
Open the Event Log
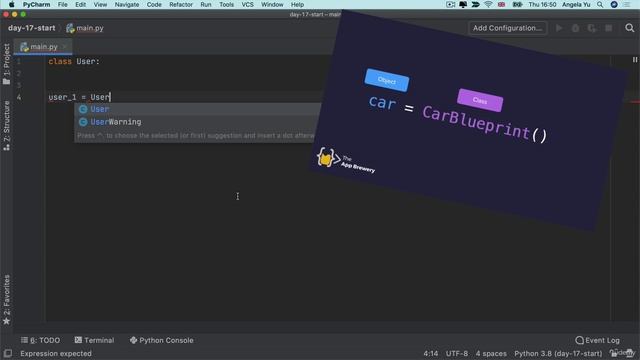[x=598, y=340]
